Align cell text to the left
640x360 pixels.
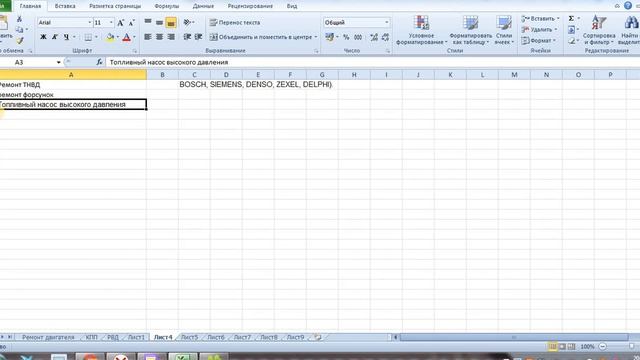tap(148, 37)
